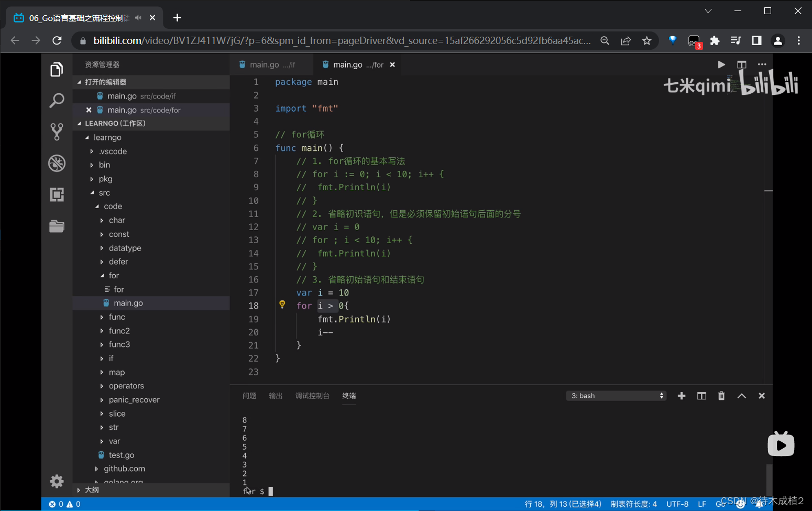Close the 06_Go语言基础 browser tab
The image size is (812, 511).
point(152,18)
